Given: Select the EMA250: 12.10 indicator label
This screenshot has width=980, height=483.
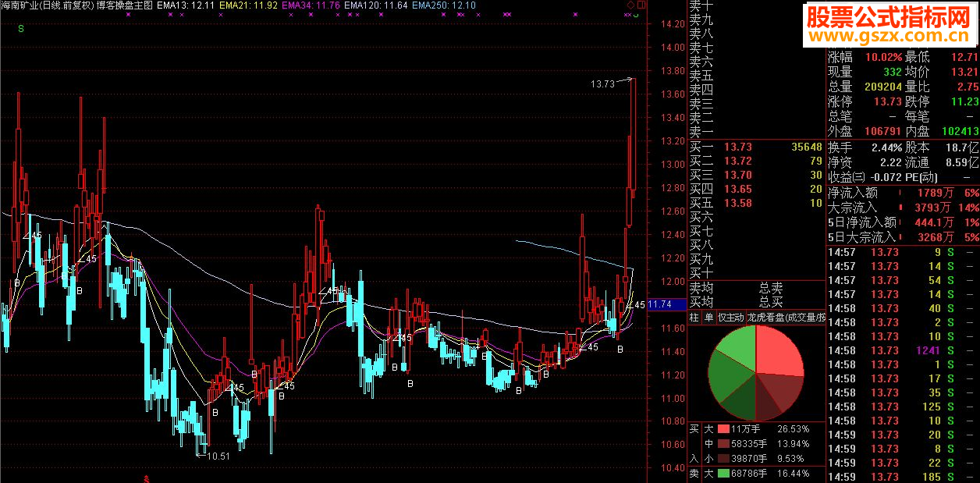Looking at the screenshot, I should [444, 5].
